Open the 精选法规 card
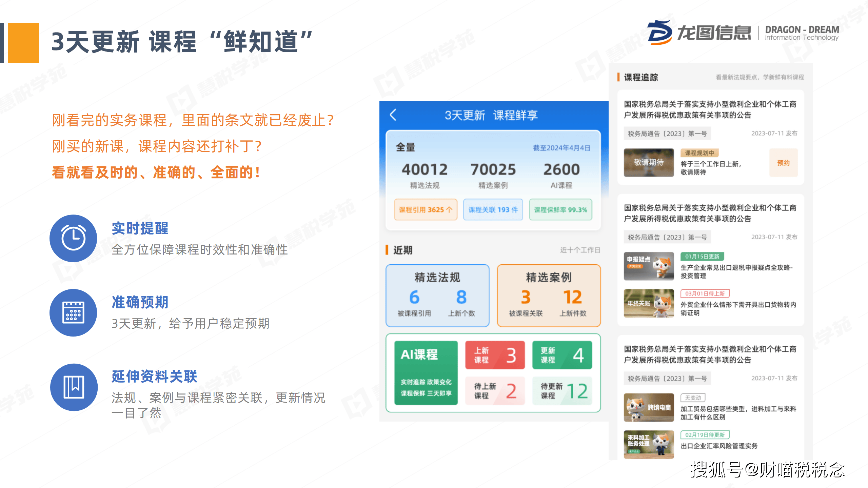868x488 pixels. tap(437, 296)
